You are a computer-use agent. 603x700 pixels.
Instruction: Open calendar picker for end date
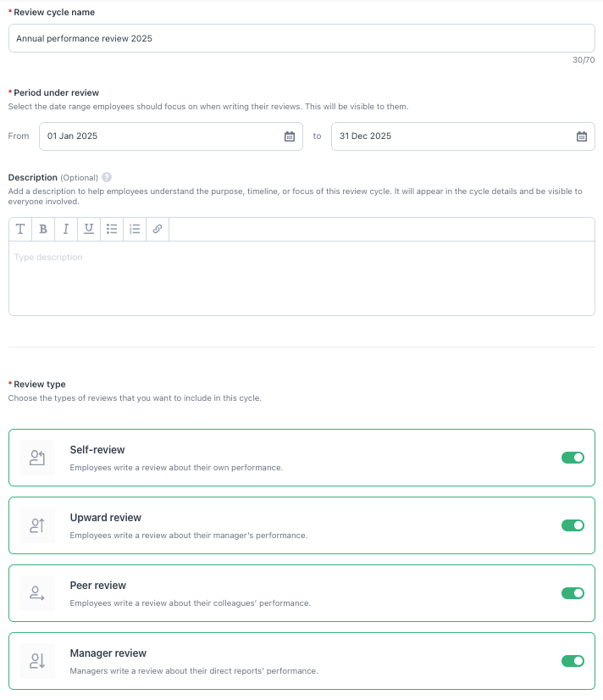(581, 136)
